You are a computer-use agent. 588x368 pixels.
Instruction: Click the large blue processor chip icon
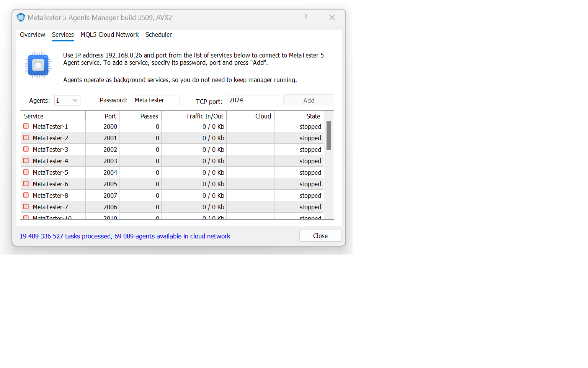pyautogui.click(x=38, y=65)
